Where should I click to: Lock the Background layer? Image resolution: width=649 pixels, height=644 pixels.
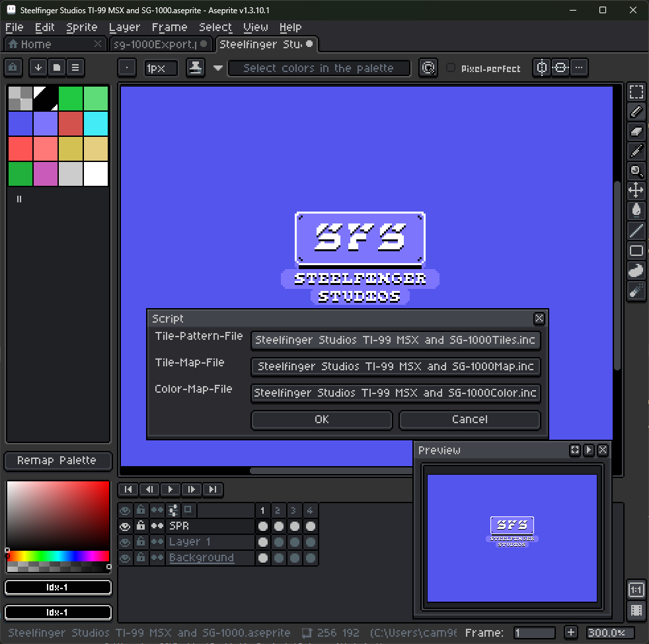139,557
